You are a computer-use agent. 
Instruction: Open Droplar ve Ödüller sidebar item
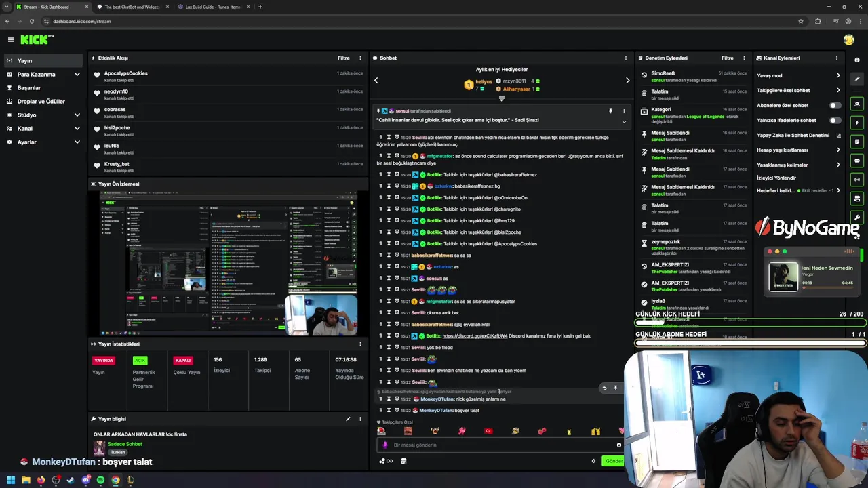(43, 101)
